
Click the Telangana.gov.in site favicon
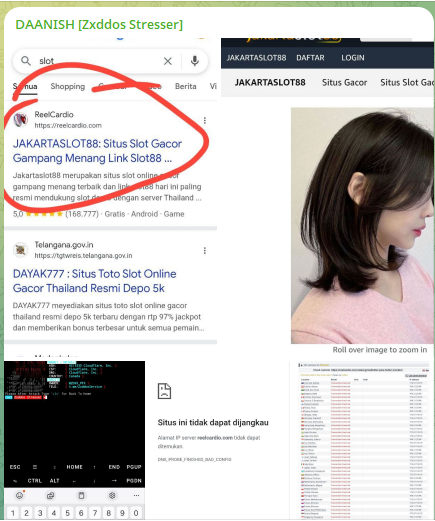[x=20, y=249]
